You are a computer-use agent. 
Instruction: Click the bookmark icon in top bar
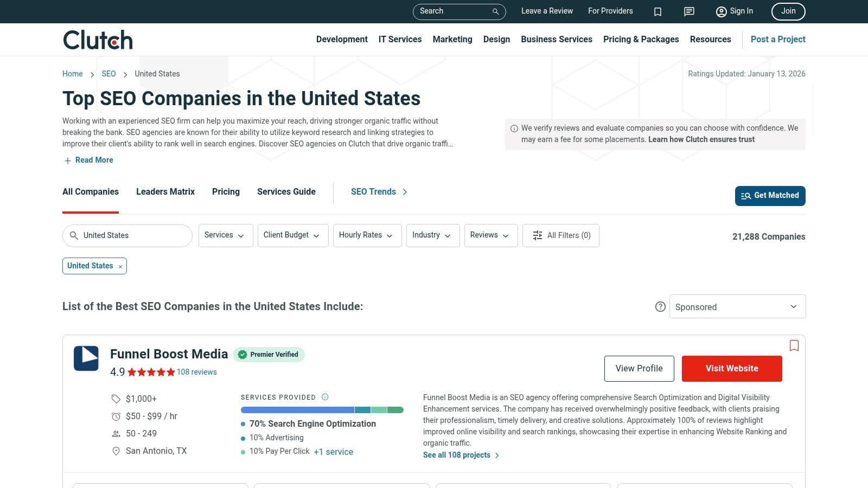coord(658,11)
